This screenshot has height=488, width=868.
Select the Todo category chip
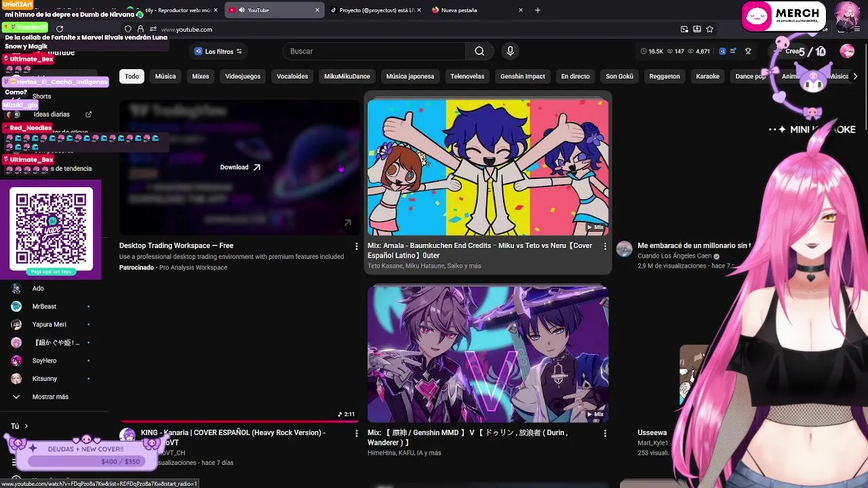pos(132,77)
